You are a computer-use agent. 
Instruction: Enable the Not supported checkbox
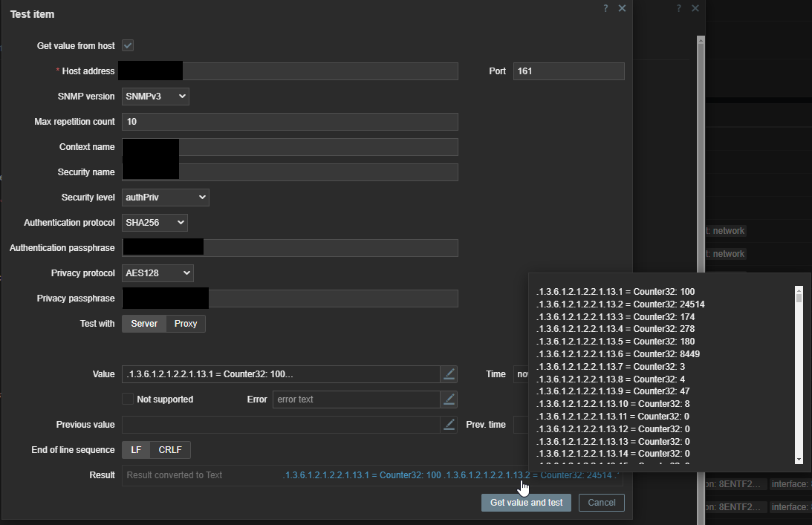click(127, 399)
